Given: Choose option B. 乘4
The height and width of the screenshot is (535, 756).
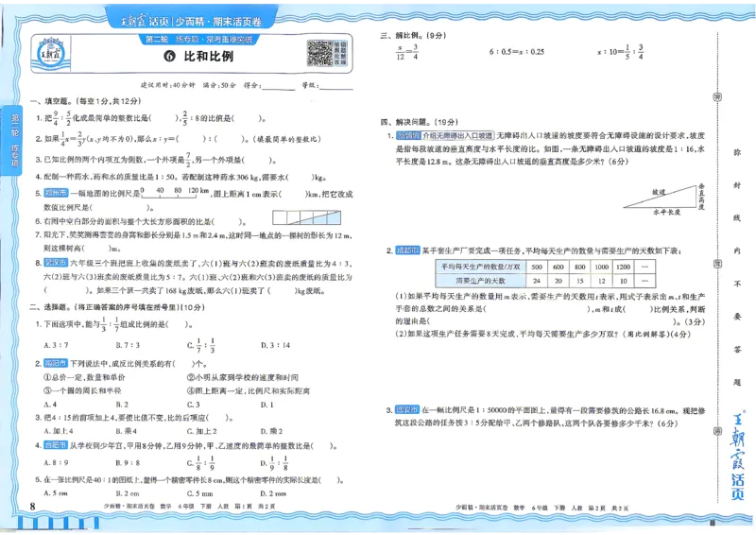Looking at the screenshot, I should click(x=127, y=431).
